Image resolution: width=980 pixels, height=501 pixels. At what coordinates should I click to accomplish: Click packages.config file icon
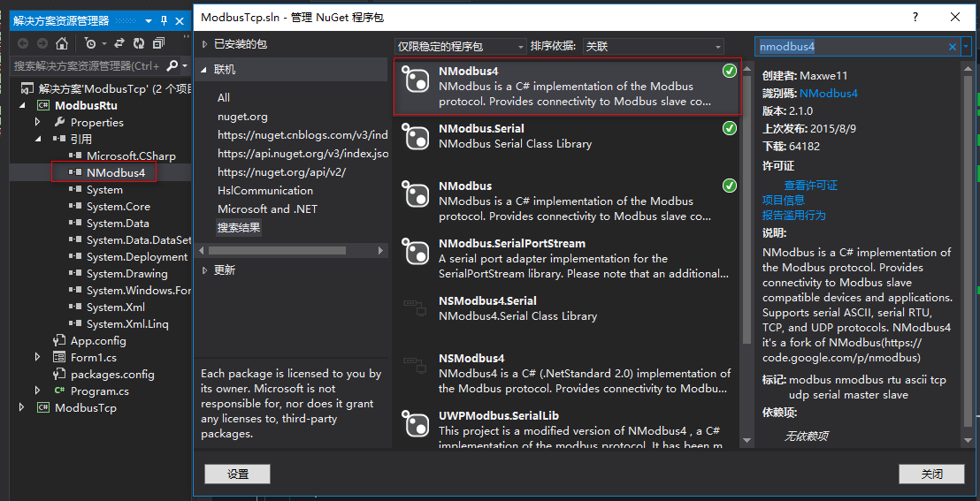(x=59, y=374)
